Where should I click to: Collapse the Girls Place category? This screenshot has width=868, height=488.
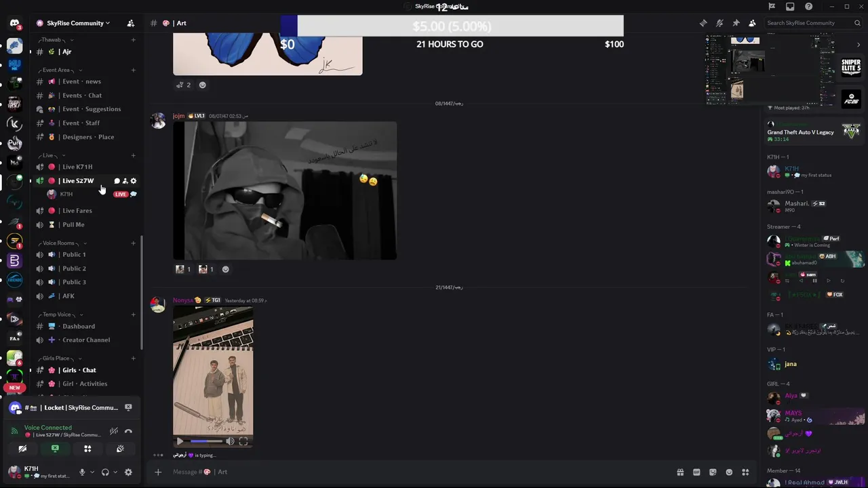tap(59, 358)
